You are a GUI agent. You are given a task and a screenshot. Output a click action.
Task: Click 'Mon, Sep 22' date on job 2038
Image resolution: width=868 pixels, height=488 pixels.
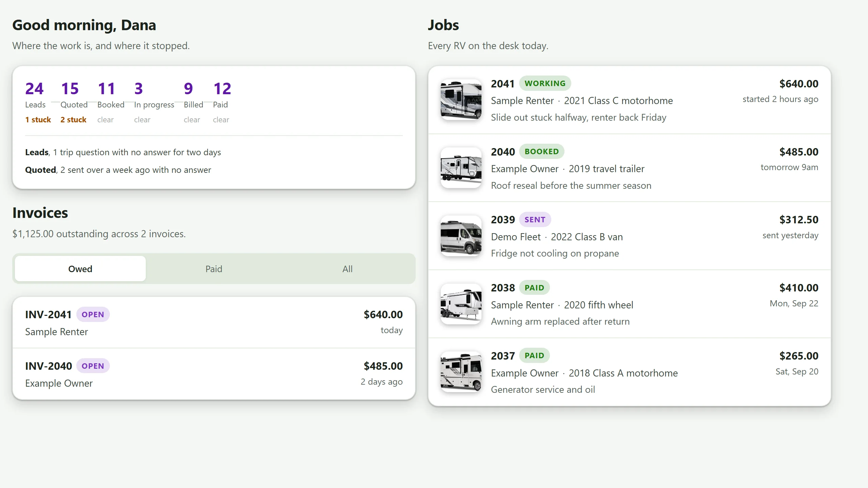(794, 303)
